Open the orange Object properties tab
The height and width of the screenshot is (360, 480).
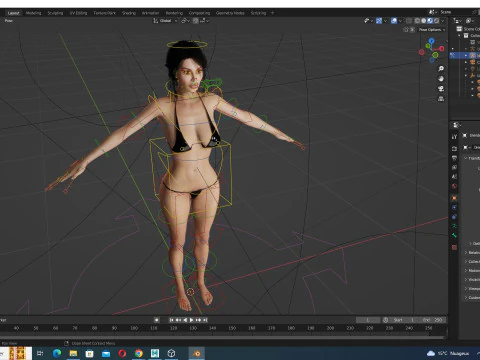(x=454, y=198)
